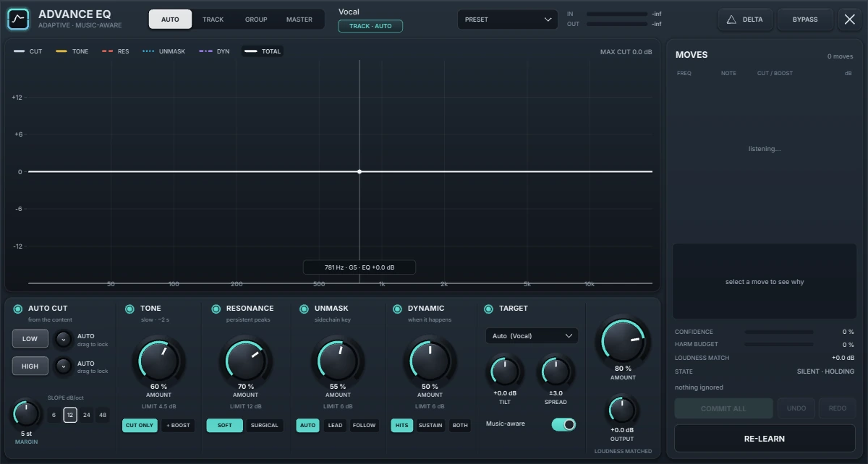The width and height of the screenshot is (868, 464).
Task: Click the REDO button
Action: pos(838,408)
